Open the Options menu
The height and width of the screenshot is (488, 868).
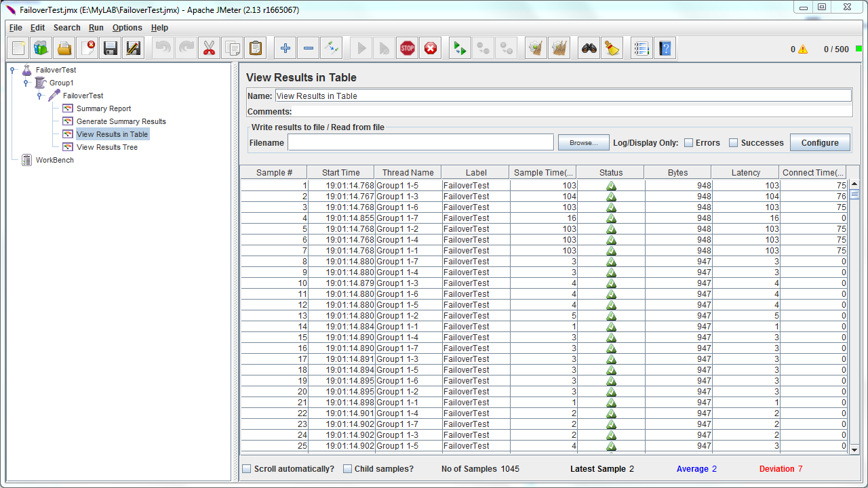(127, 28)
